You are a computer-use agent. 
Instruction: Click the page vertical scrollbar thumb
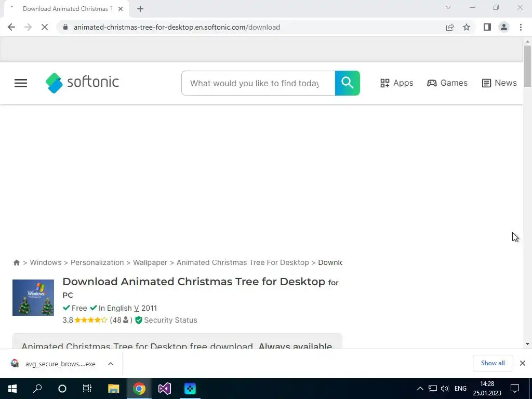pyautogui.click(x=527, y=66)
